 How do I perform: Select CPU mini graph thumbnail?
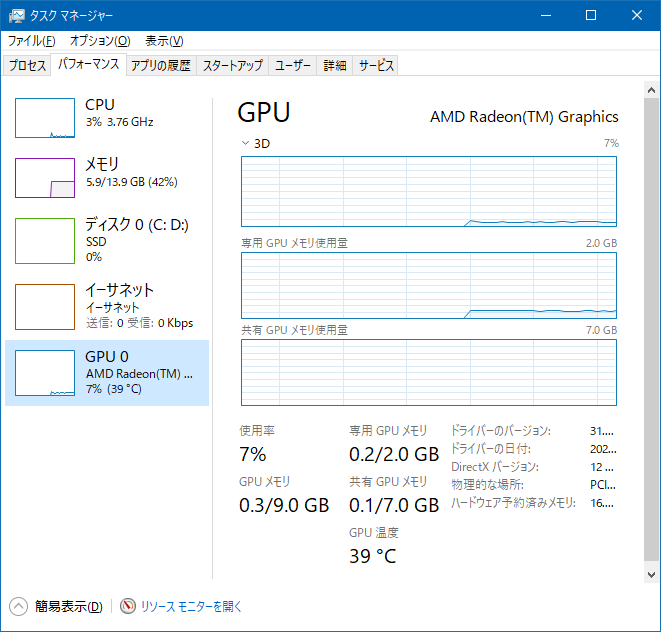point(45,118)
